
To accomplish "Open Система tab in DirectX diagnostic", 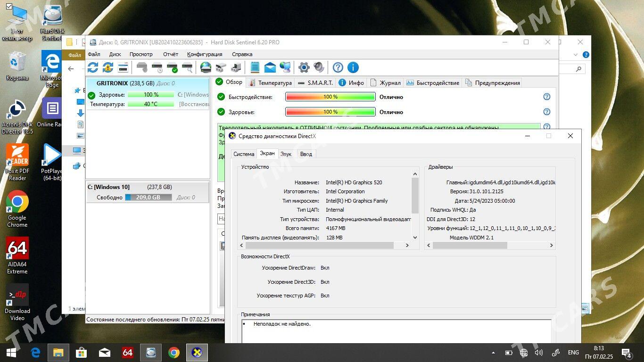I will pos(244,154).
